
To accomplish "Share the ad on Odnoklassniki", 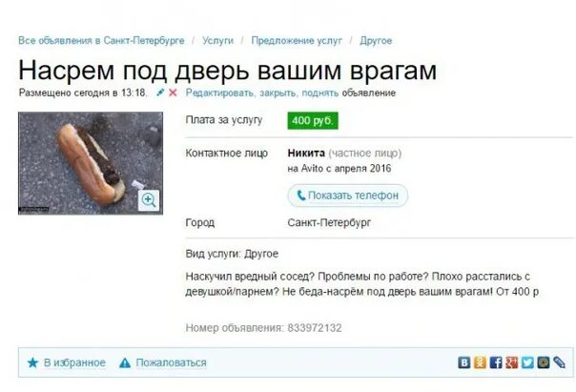I will 480,362.
